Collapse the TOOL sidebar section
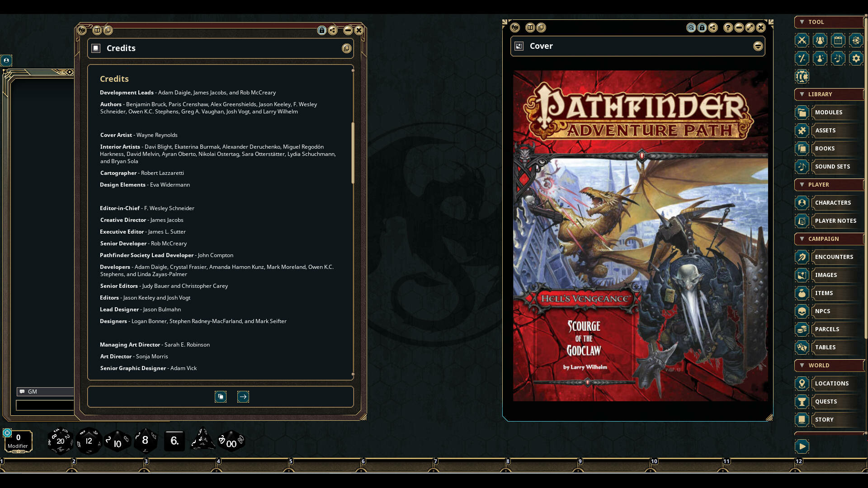Image resolution: width=868 pixels, height=488 pixels. 802,22
